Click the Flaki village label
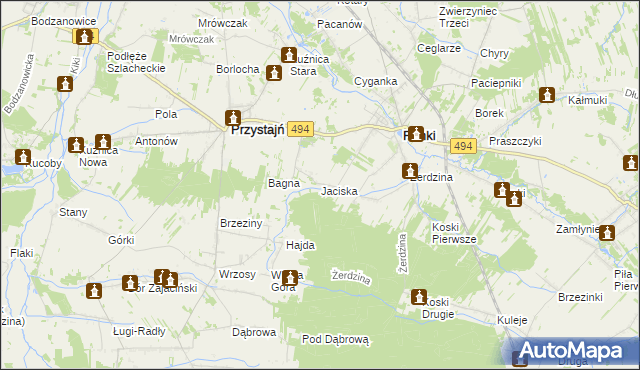Viewport: 640px width, 370px height. click(x=22, y=253)
